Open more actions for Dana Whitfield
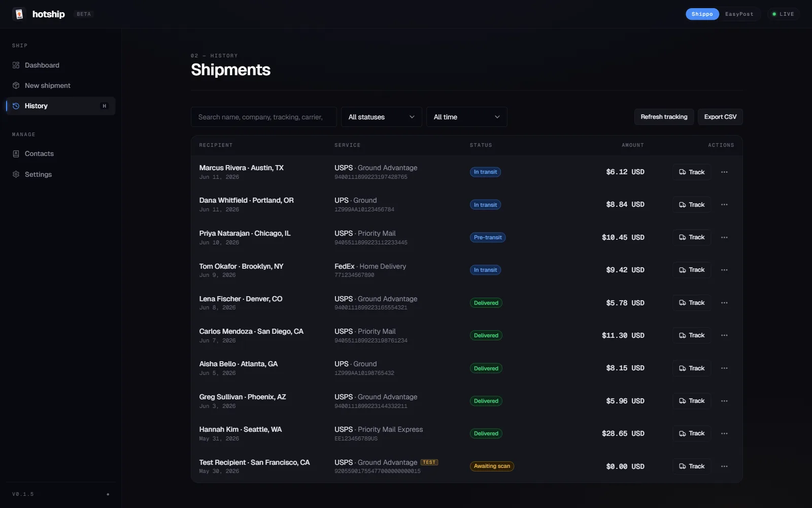 pyautogui.click(x=724, y=205)
